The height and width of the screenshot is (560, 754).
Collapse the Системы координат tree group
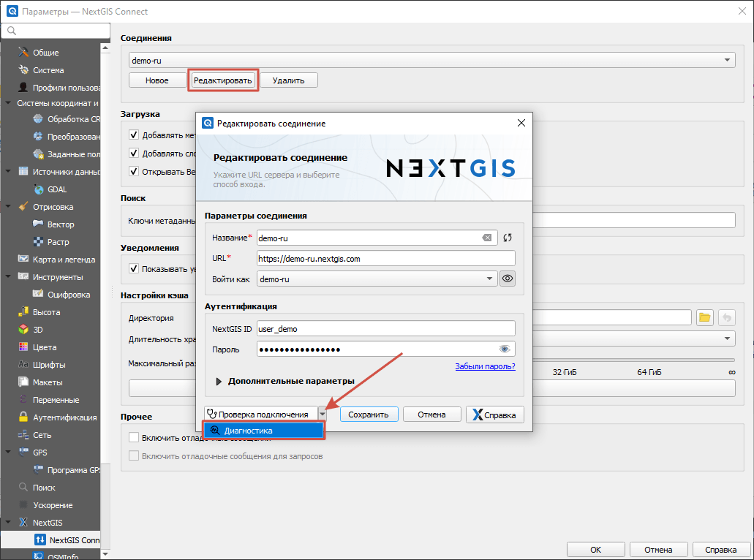coord(8,103)
